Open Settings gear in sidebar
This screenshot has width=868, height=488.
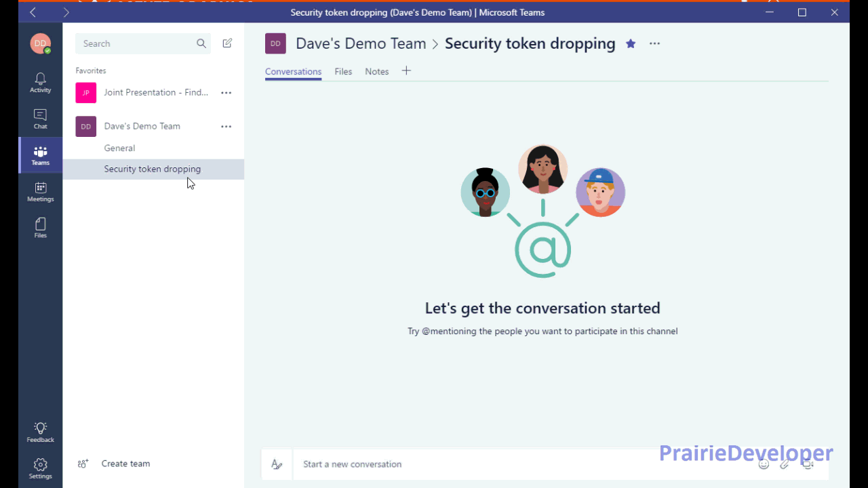(x=40, y=468)
